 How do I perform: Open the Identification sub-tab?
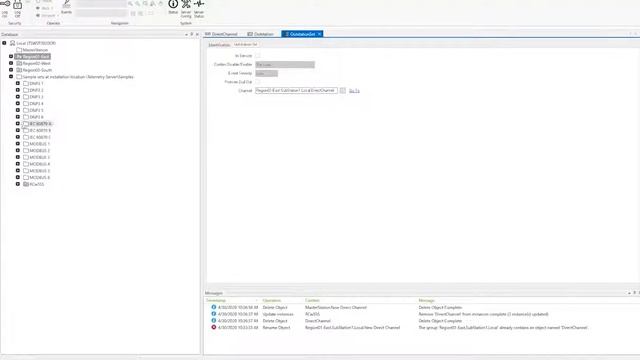[x=219, y=44]
